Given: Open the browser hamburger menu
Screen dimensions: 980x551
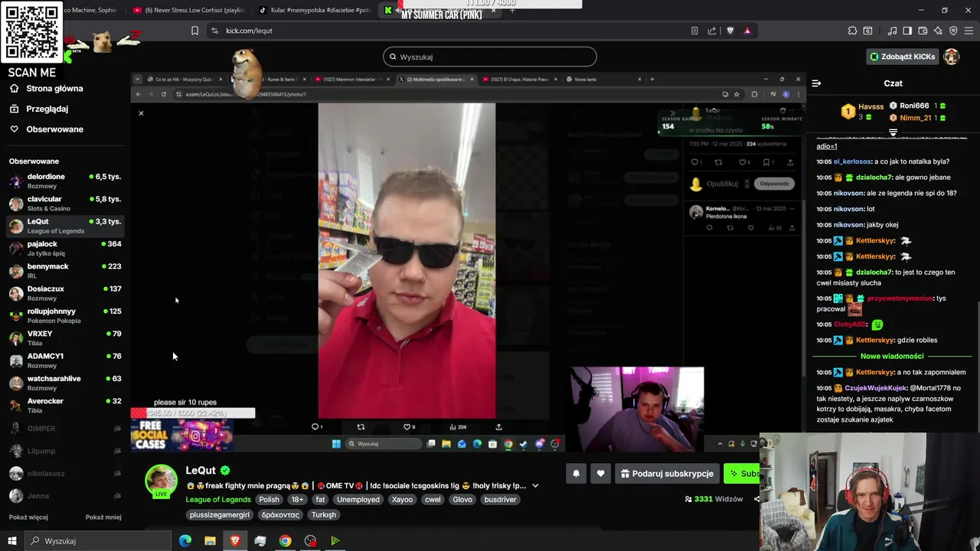Looking at the screenshot, I should tap(969, 31).
